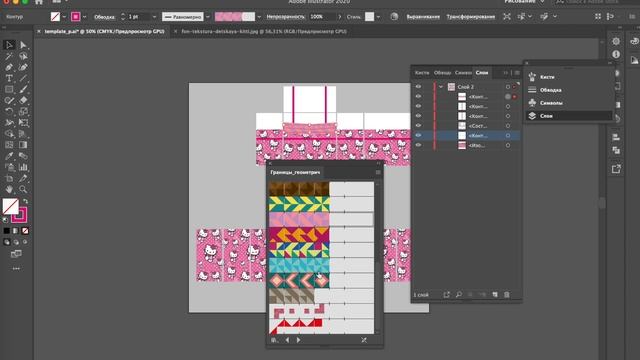Select the Free Transform tool
Viewport: 640px width, 360px height.
(x=23, y=122)
